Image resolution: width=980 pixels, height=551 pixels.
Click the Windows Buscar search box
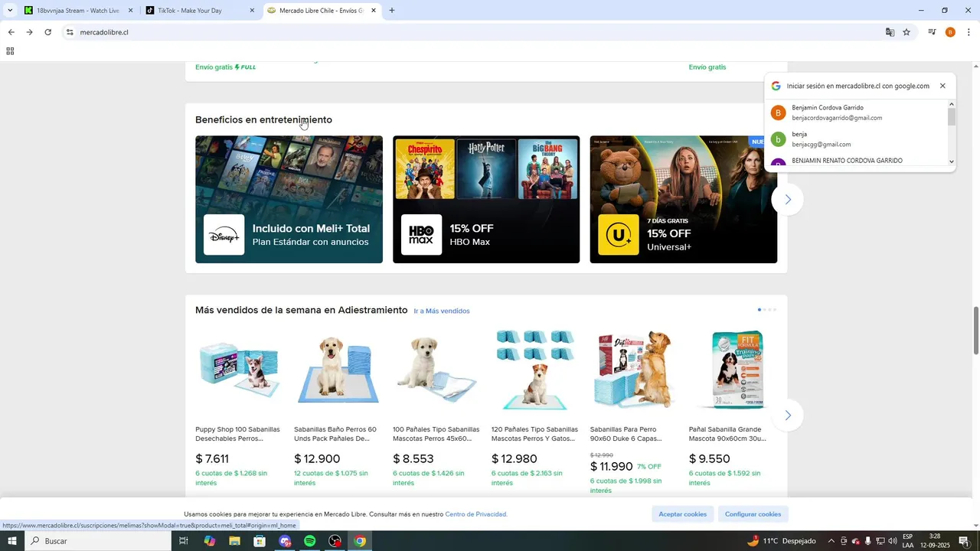click(98, 541)
